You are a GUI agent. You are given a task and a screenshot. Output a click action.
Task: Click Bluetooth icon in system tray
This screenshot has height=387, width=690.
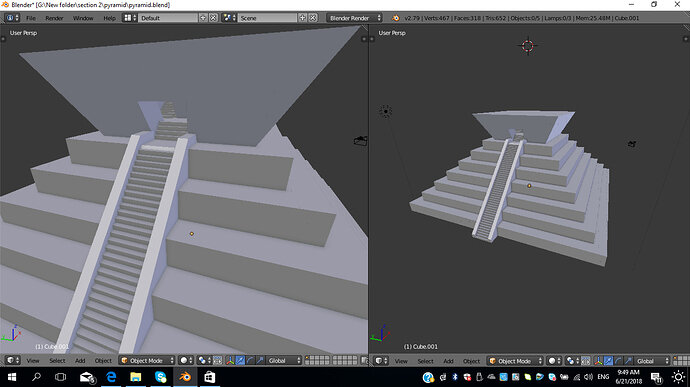455,377
